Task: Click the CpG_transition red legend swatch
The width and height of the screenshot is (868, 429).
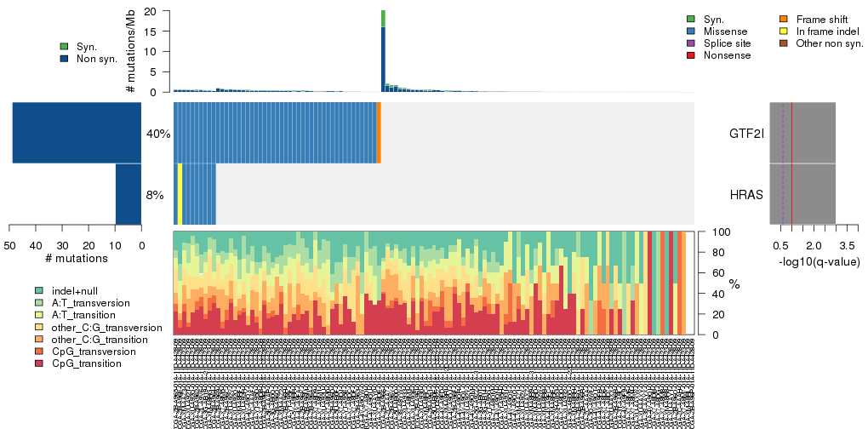Action: [x=39, y=363]
